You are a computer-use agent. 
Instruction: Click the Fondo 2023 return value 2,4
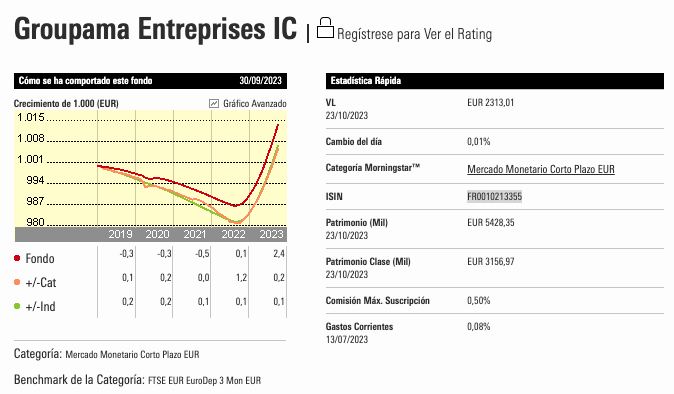pos(279,254)
